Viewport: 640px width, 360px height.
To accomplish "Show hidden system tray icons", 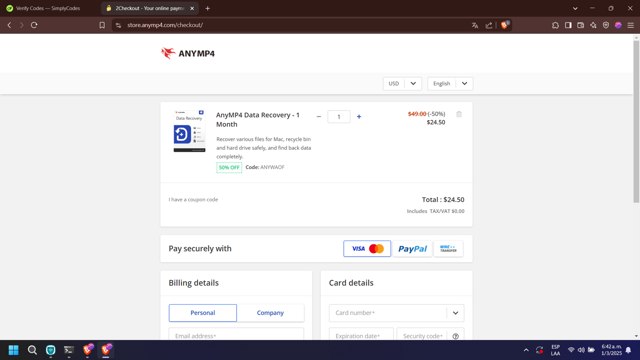I will coord(526,350).
